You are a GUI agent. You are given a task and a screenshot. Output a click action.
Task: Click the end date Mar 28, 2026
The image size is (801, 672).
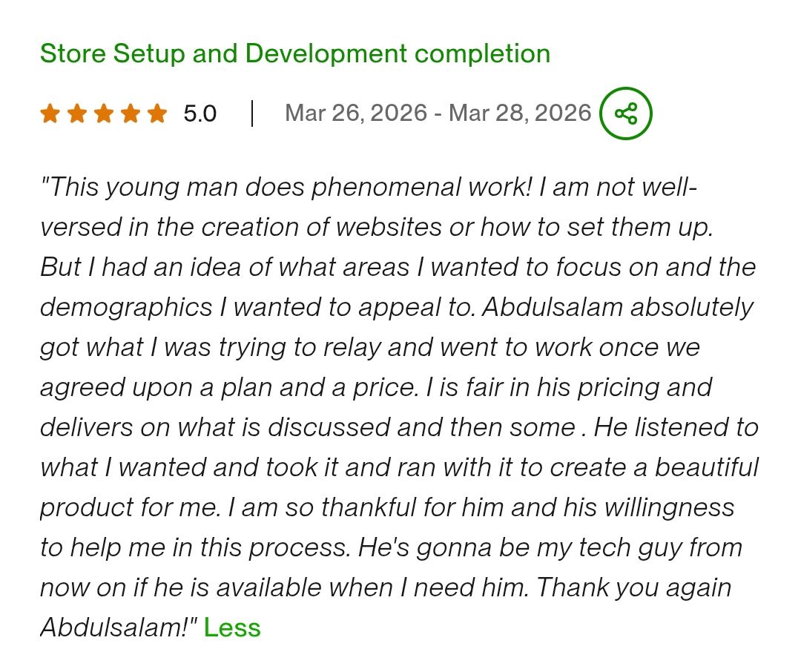520,113
